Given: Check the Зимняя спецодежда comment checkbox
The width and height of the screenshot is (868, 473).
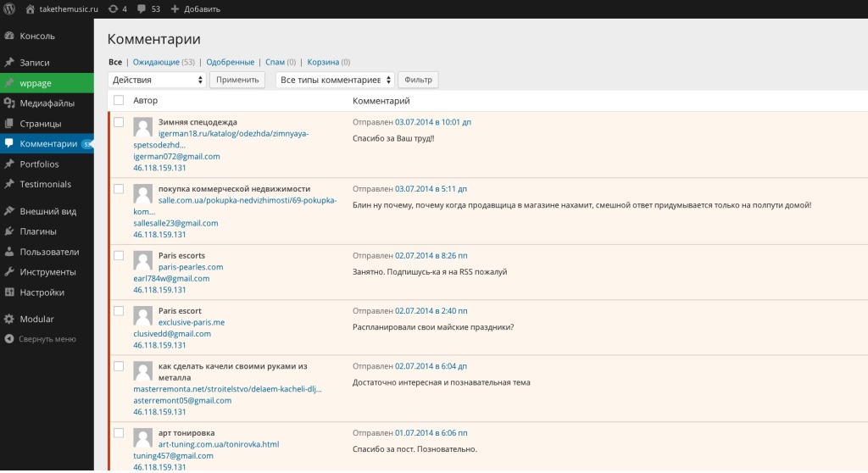Looking at the screenshot, I should click(119, 122).
